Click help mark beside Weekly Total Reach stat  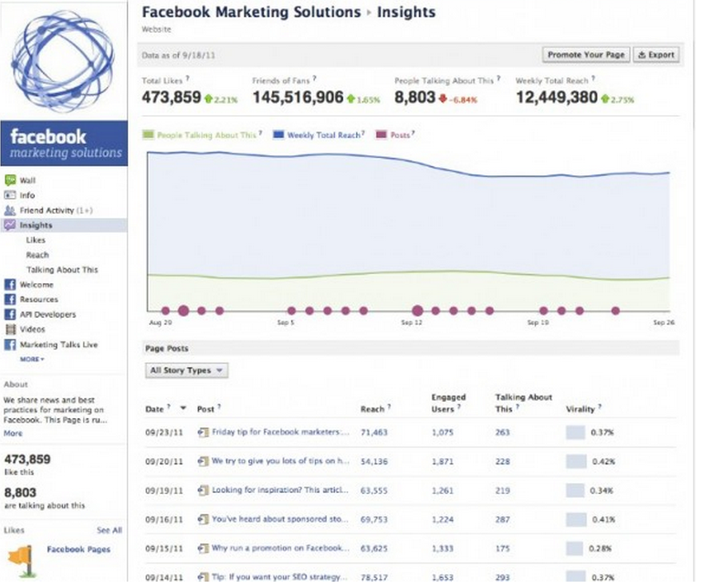pyautogui.click(x=599, y=79)
